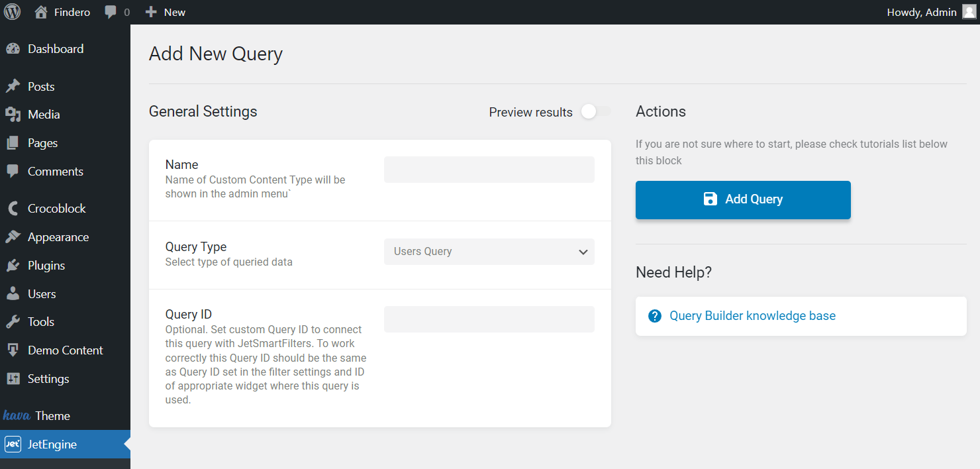The image size is (980, 469).
Task: Click the Demo Content download icon
Action: click(13, 350)
